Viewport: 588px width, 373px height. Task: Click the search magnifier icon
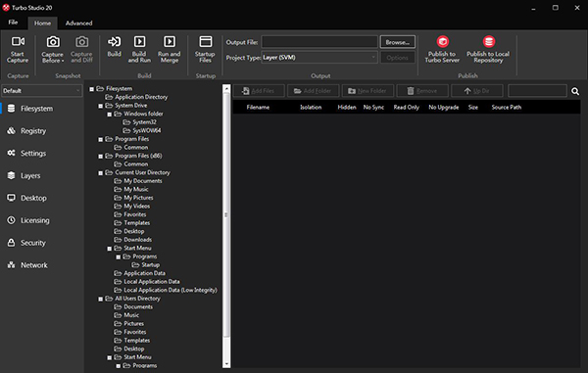point(575,91)
